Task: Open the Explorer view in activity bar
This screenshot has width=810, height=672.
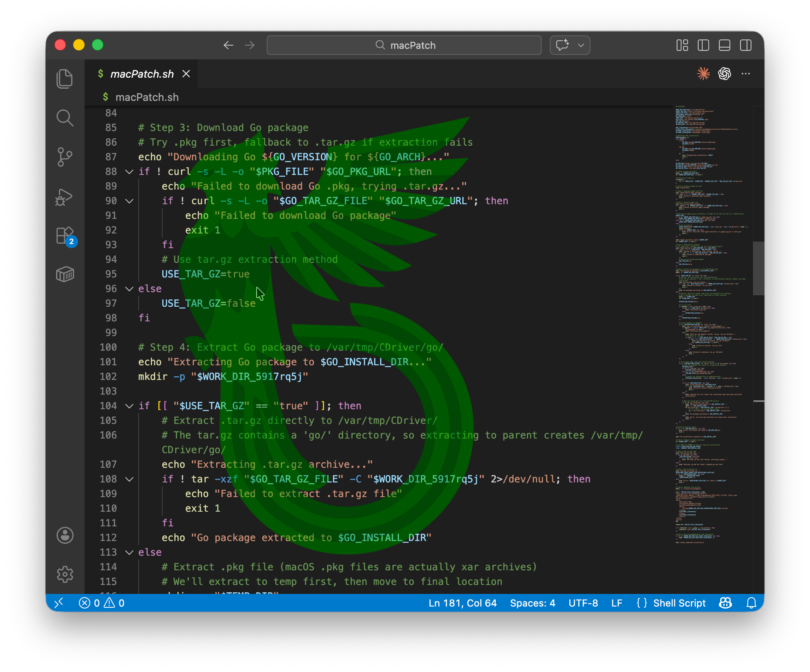Action: pyautogui.click(x=65, y=79)
